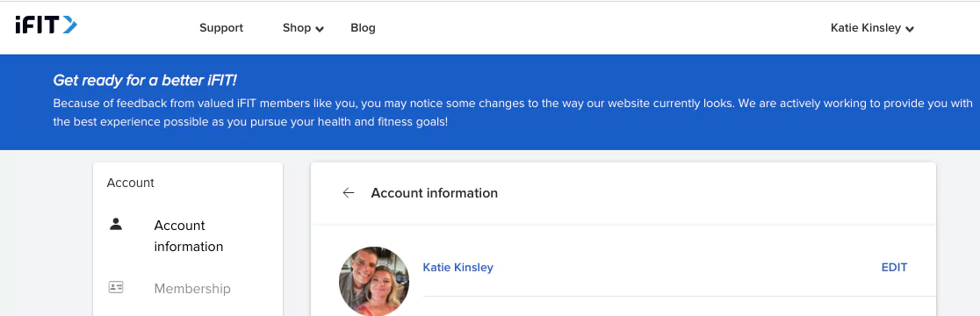Expand the Shop dropdown menu
980x316 pixels.
point(303,28)
